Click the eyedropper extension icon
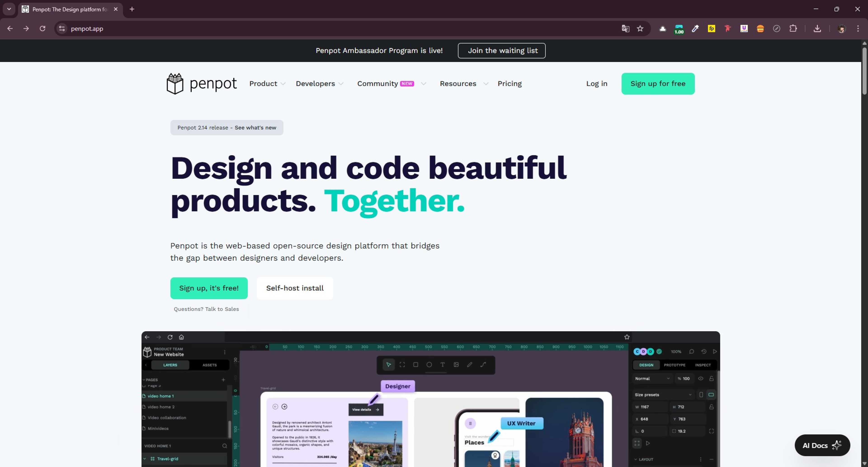This screenshot has width=868, height=467. (695, 29)
